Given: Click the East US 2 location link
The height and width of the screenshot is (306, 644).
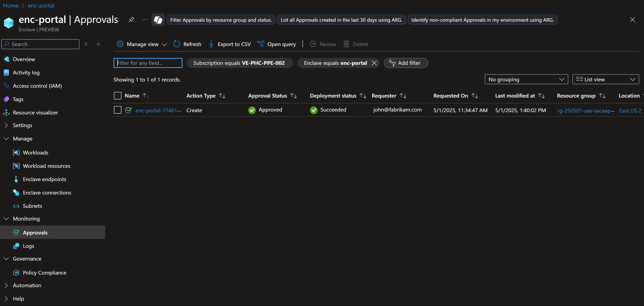Looking at the screenshot, I should (630, 111).
